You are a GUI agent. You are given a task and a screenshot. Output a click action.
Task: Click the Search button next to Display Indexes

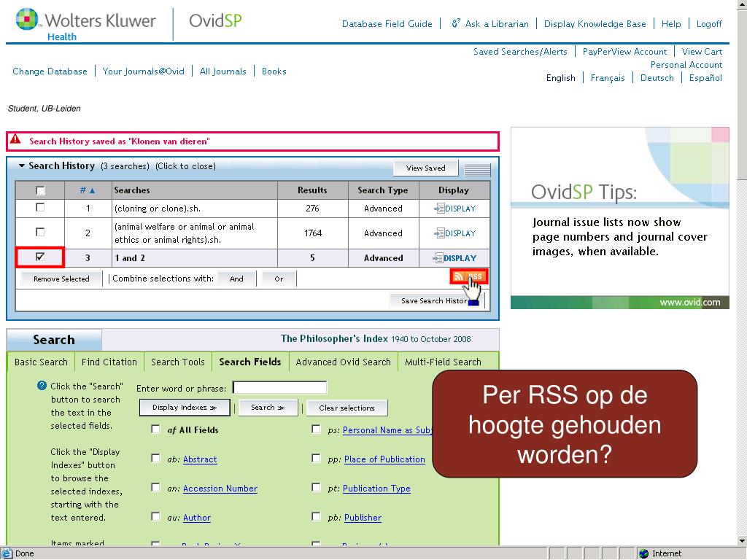[268, 408]
